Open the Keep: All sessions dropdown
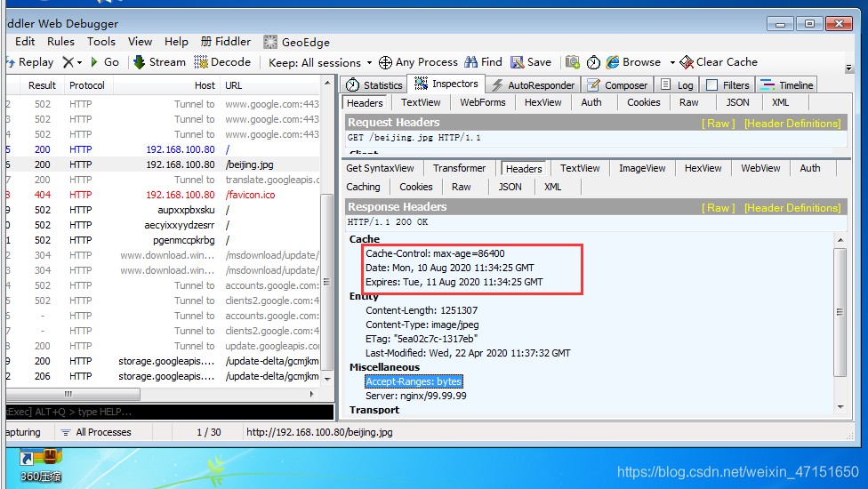868x489 pixels. (x=320, y=63)
